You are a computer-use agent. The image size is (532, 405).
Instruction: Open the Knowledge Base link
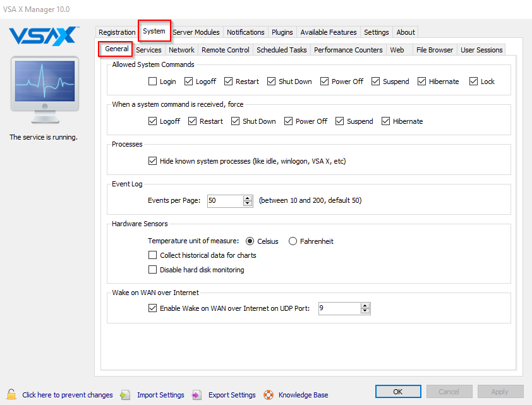(303, 395)
